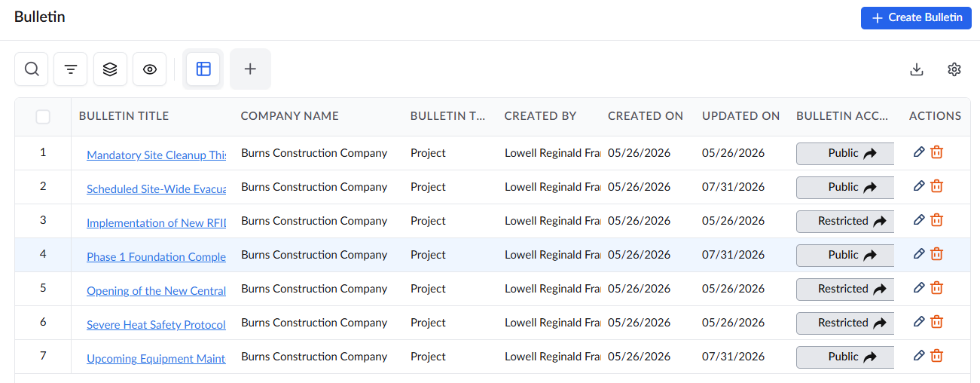Click the Create Bulletin button
The height and width of the screenshot is (383, 980).
click(x=916, y=18)
